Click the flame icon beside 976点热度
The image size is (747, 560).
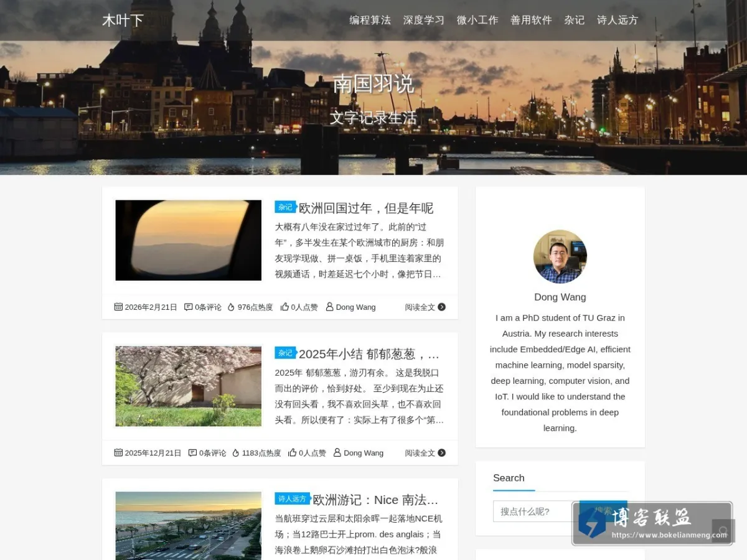[231, 307]
